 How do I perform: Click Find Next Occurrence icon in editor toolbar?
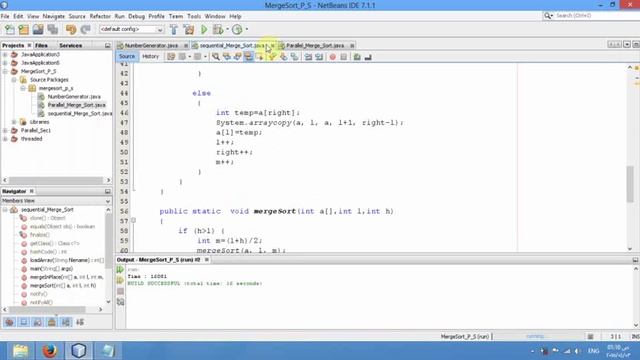[238, 57]
